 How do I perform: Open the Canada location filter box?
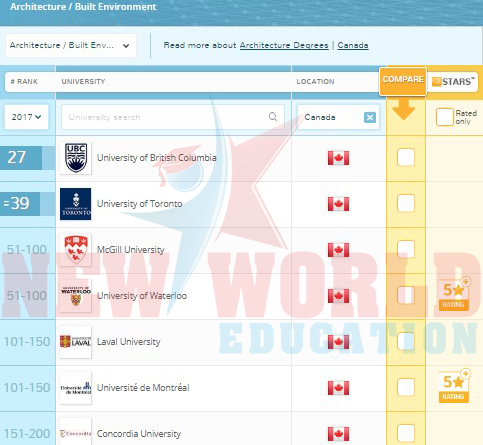click(338, 117)
